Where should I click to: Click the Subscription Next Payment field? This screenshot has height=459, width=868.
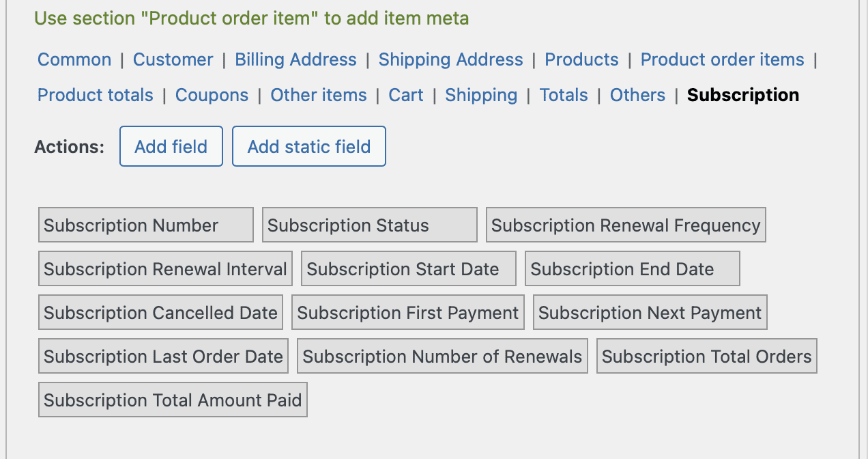650,313
